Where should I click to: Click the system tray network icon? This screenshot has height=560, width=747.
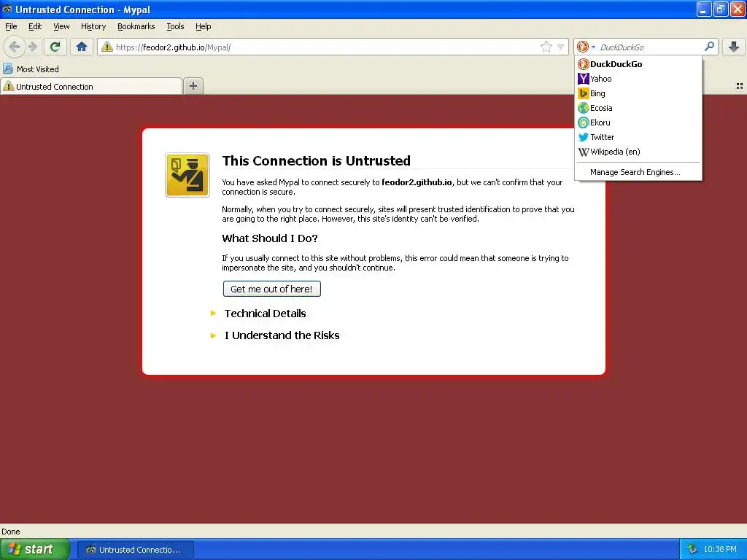coord(693,550)
